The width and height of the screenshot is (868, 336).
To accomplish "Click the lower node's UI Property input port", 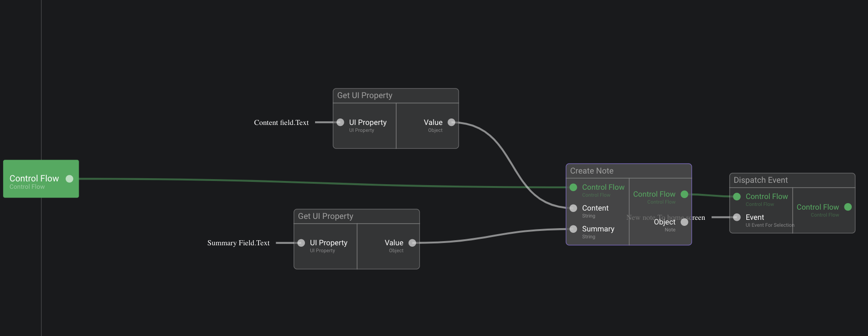I will click(301, 243).
